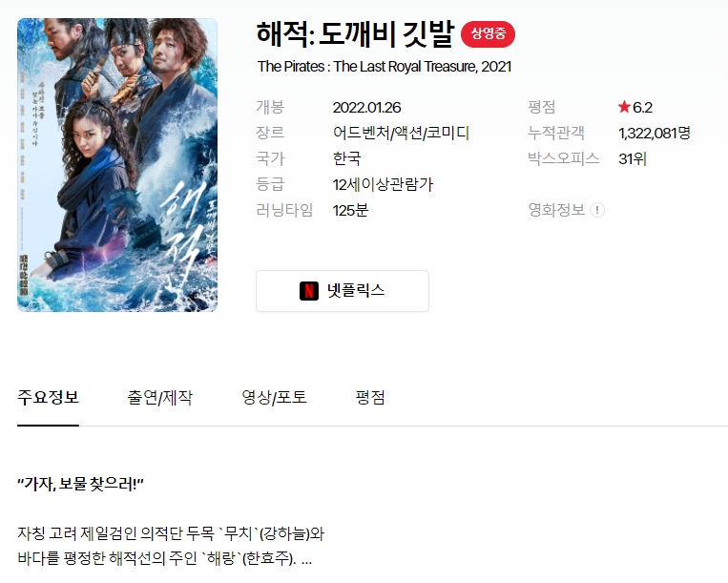Click the 1,322,081명 audience count
Screen dimensions: 728x583
[x=655, y=134]
